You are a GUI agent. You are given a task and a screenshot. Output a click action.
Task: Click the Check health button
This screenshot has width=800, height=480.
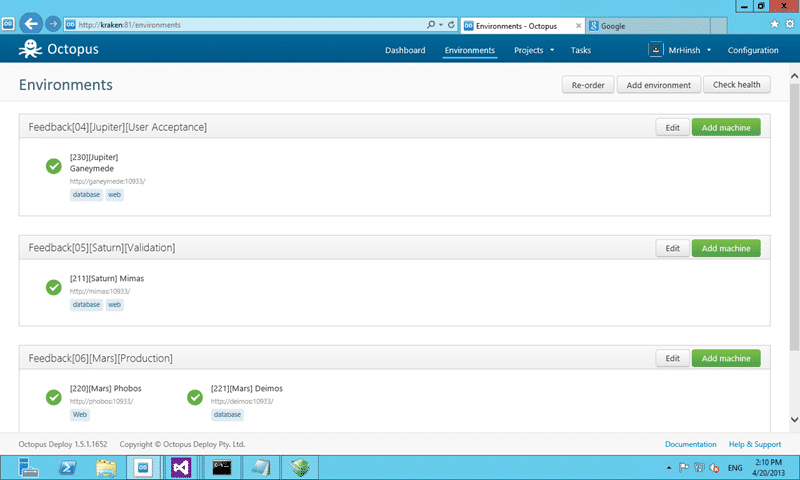(x=737, y=85)
